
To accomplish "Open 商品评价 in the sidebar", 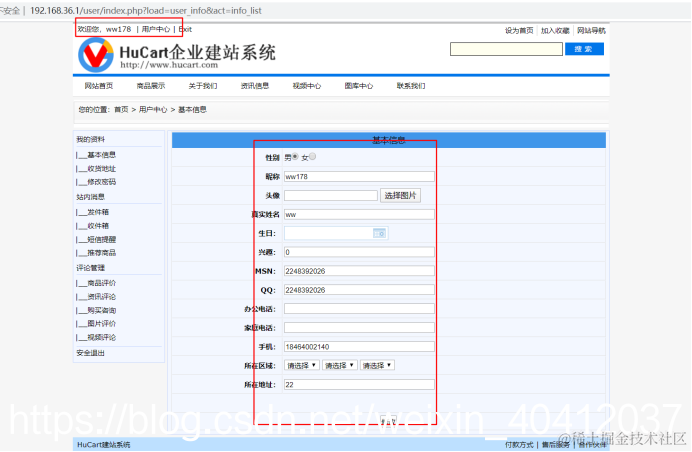I will 102,283.
